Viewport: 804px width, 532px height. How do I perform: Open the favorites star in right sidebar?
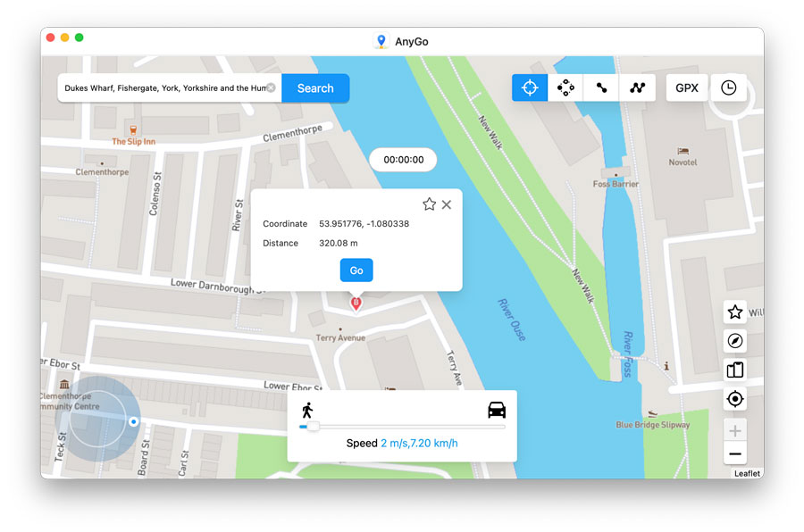734,312
